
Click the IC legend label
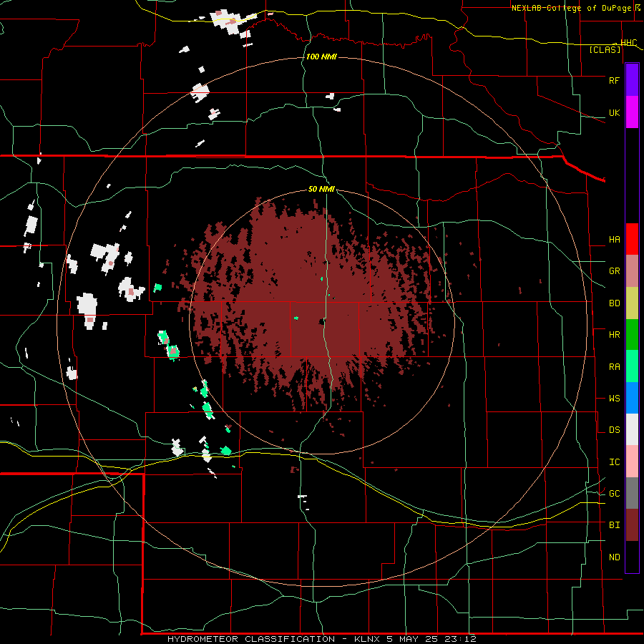click(x=614, y=462)
